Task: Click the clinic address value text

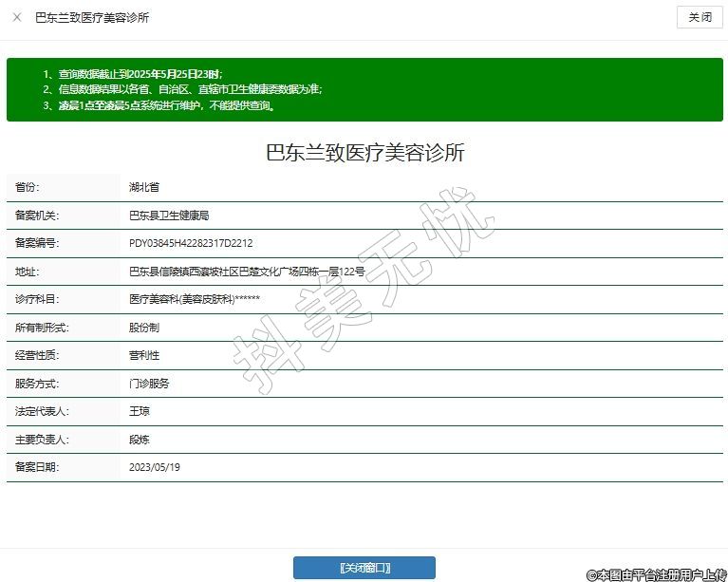Action: tap(247, 272)
